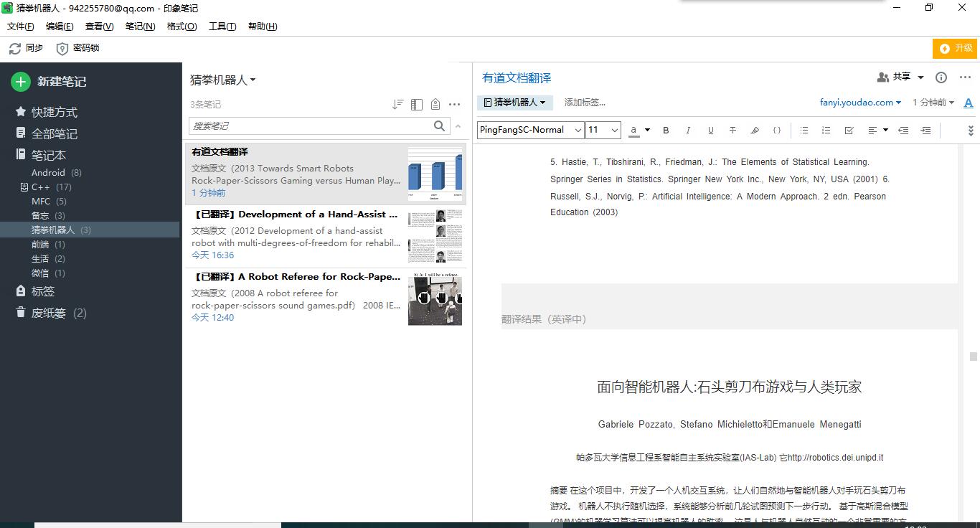The width and height of the screenshot is (980, 528).
Task: Insert a checkbox using the toolbar icon
Action: [x=849, y=130]
